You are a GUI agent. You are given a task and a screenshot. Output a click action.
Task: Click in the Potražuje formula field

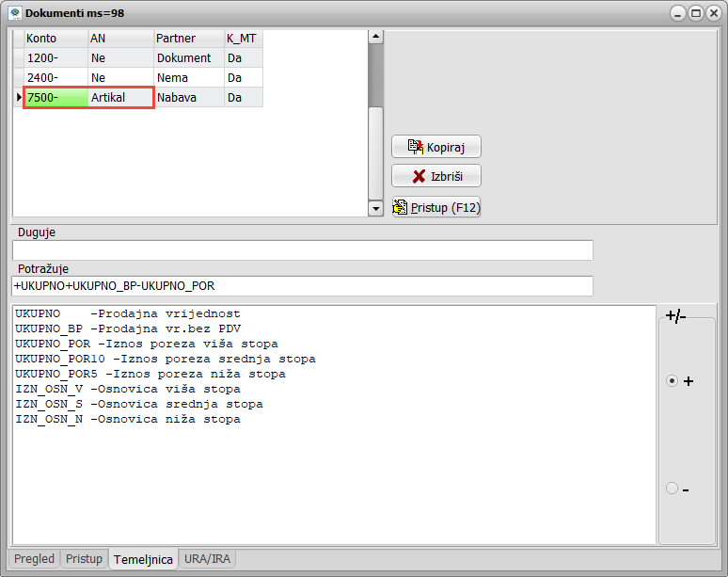(x=302, y=286)
